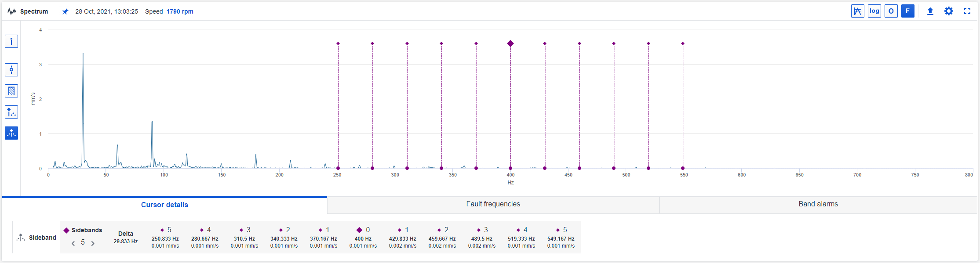Image resolution: width=980 pixels, height=263 pixels.
Task: Open the spectrum settings gear
Action: [948, 11]
